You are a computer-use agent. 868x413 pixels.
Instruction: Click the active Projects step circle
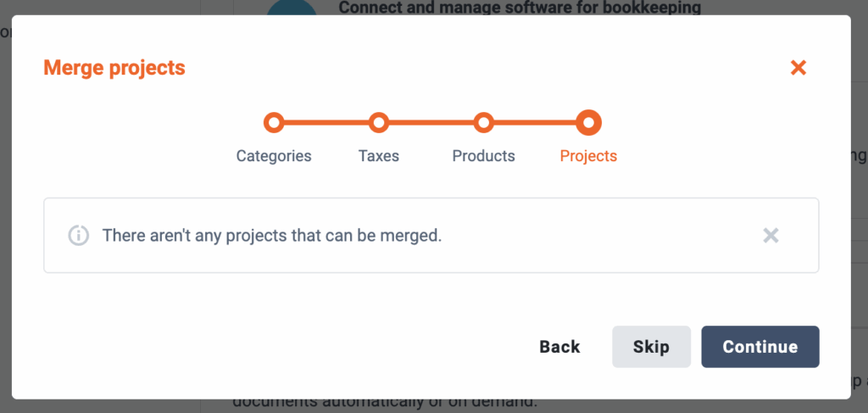pyautogui.click(x=588, y=122)
